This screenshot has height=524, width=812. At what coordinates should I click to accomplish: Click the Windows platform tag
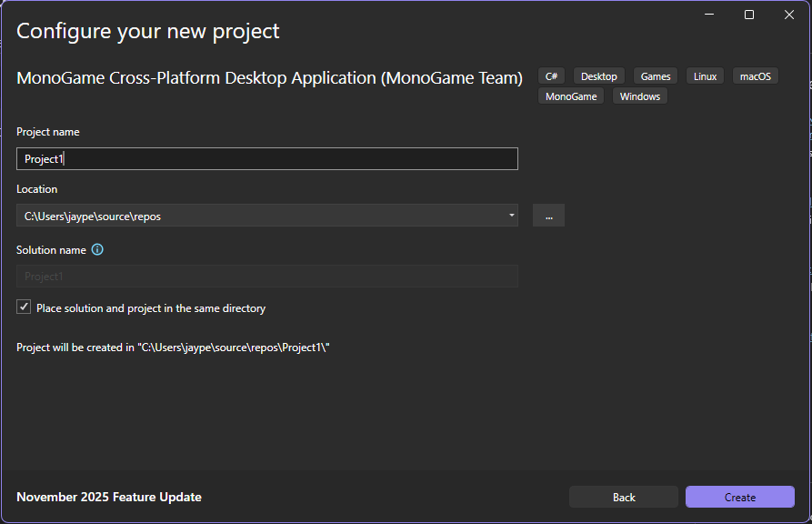(639, 96)
